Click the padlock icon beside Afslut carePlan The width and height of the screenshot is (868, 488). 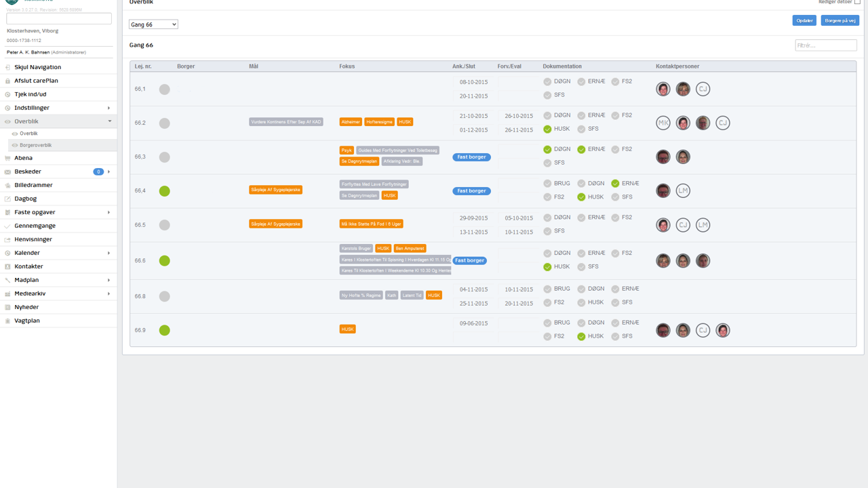pyautogui.click(x=7, y=81)
